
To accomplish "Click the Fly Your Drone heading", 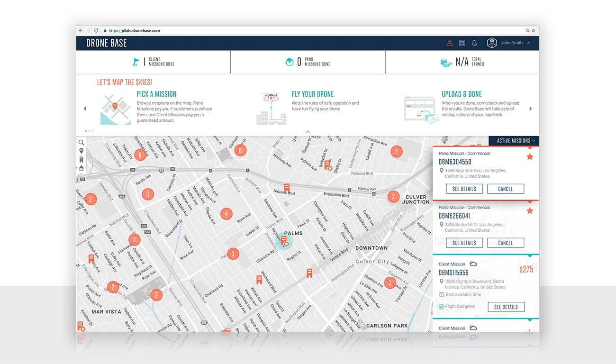I will tap(313, 94).
